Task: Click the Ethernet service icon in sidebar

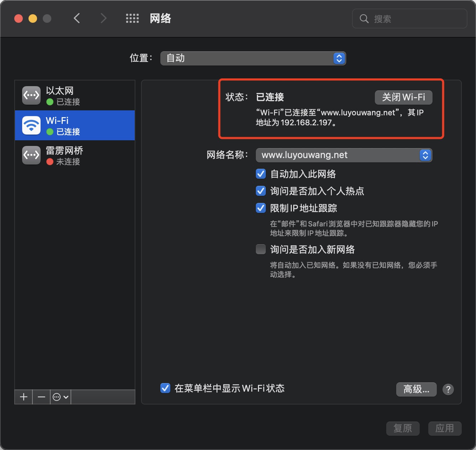Action: pos(31,95)
